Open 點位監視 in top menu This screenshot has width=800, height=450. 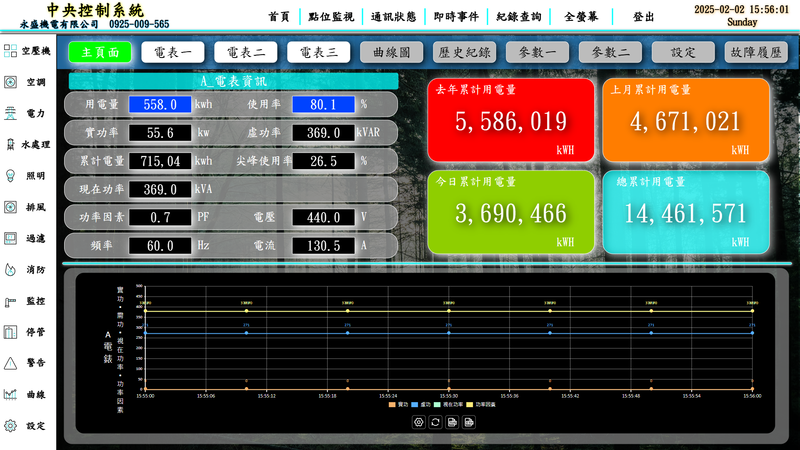pos(331,17)
